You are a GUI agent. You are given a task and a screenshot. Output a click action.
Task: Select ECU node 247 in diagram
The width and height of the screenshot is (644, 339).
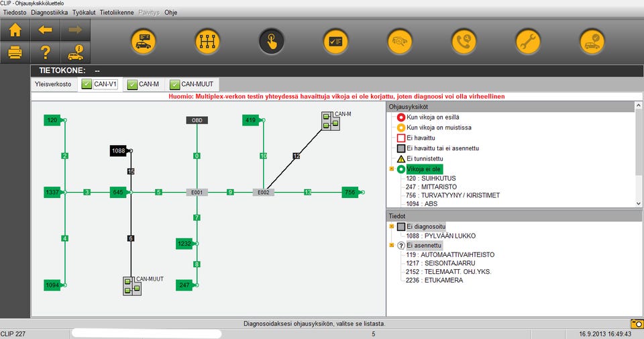tap(184, 285)
